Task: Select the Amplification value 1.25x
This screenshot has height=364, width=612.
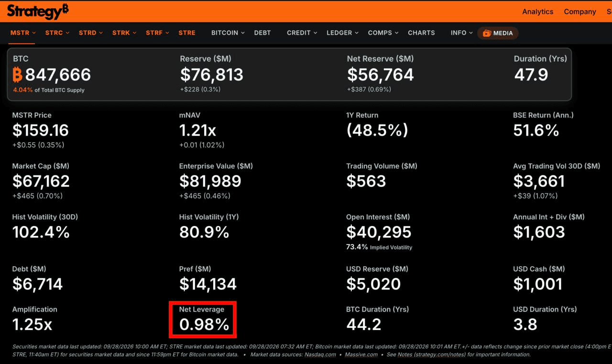Action: point(32,325)
